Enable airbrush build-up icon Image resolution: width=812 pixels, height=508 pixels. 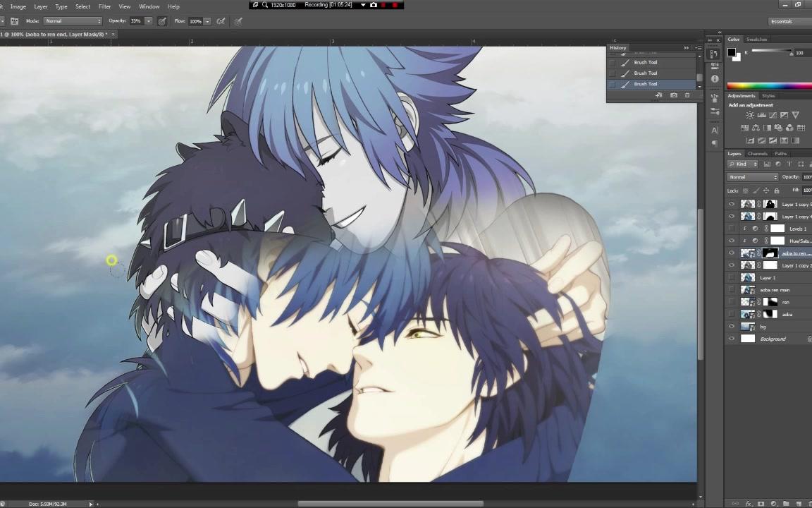(x=221, y=21)
